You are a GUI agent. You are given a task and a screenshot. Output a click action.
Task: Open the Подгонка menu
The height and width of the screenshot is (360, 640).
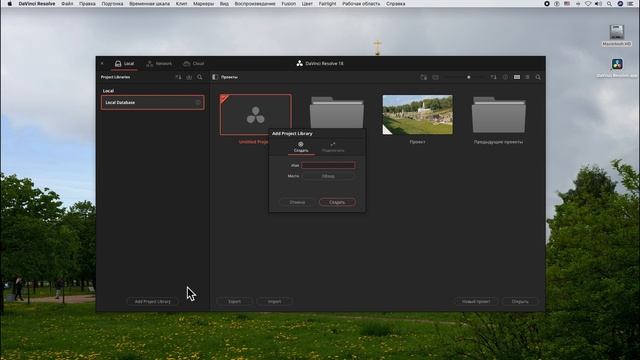click(112, 4)
